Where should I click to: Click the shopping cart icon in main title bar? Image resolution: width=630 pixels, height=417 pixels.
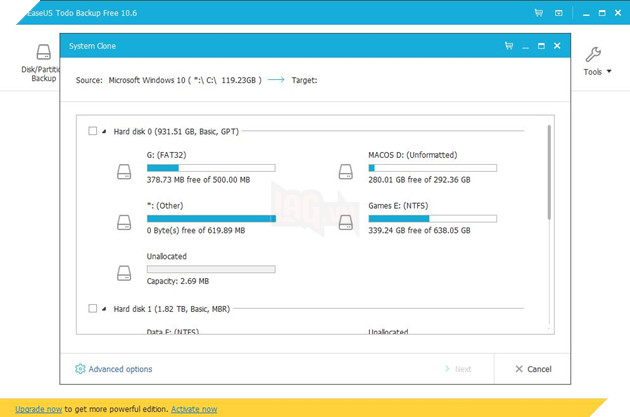[539, 13]
